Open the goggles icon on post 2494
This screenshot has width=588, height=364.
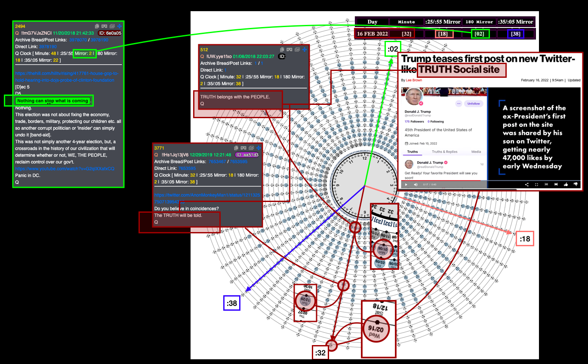[x=104, y=27]
